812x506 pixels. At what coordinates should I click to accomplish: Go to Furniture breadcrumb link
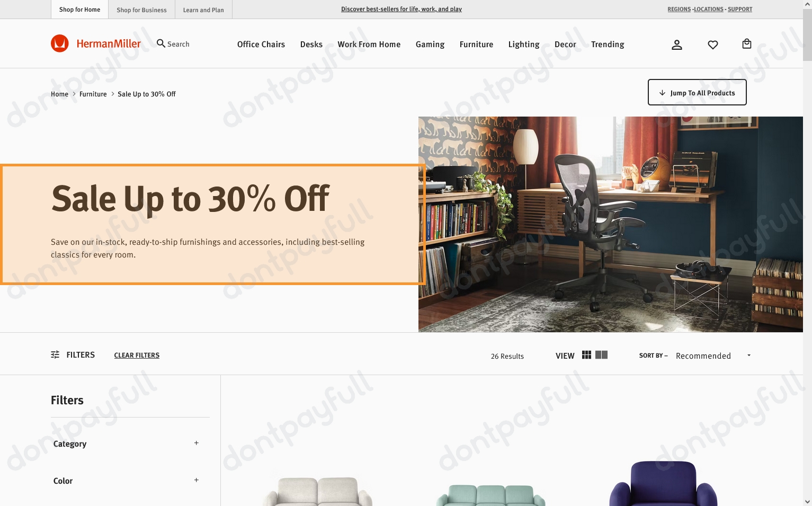tap(93, 94)
